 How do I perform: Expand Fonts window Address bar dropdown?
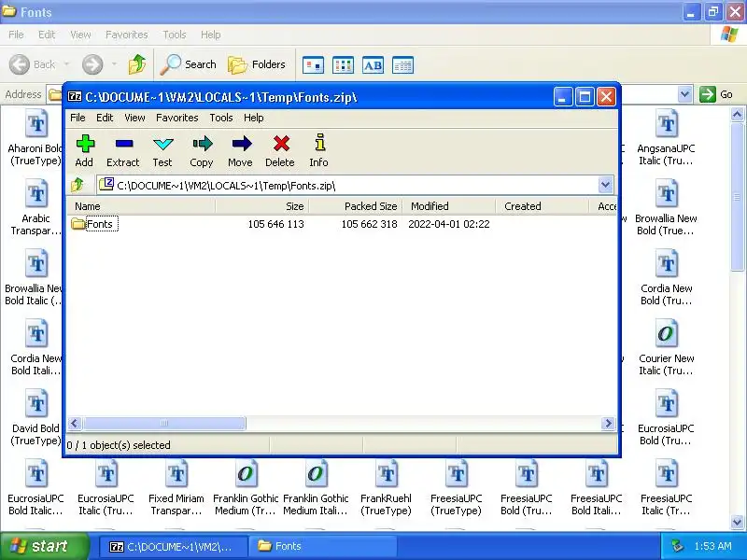pos(685,94)
